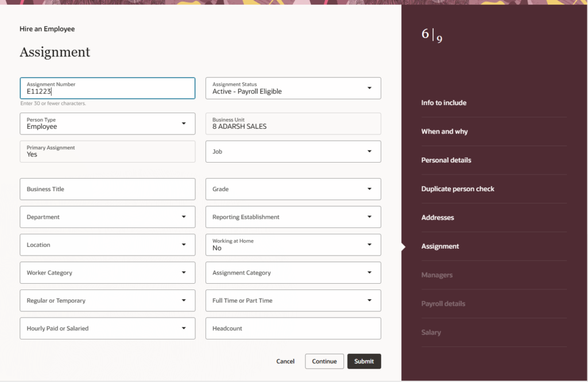The image size is (588, 382).
Task: Go to the Payroll details step
Action: pyautogui.click(x=443, y=303)
